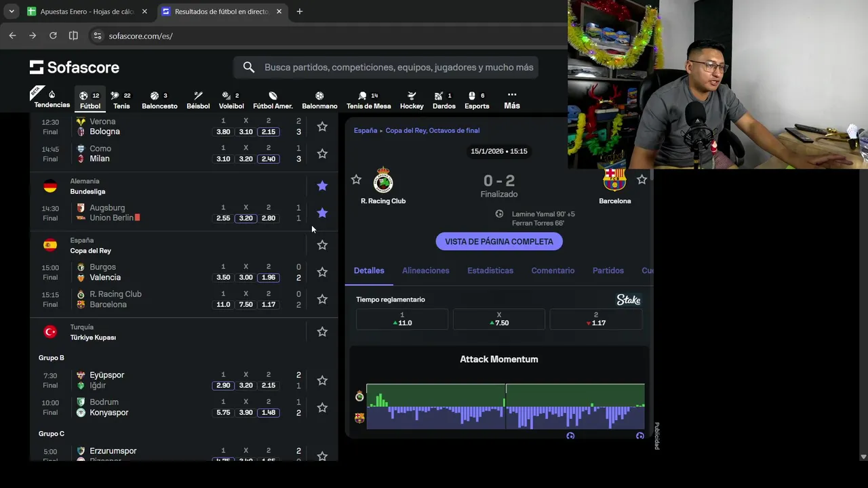Click the R. Racing Club crest

[383, 180]
